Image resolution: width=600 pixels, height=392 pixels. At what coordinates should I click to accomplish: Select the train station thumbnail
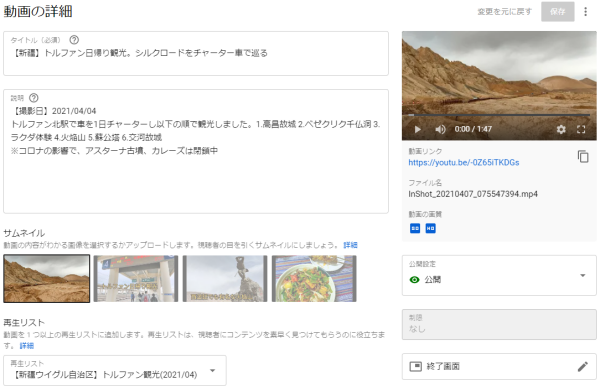(136, 279)
